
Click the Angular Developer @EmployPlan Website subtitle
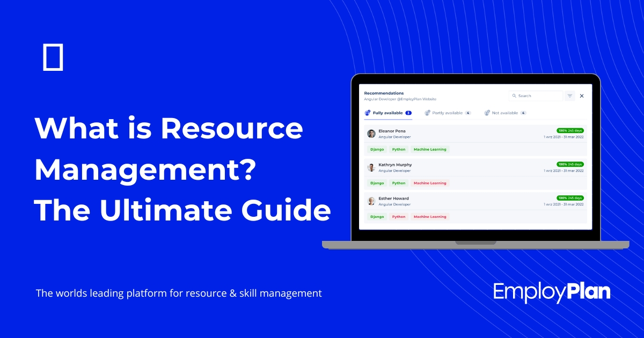(x=400, y=99)
